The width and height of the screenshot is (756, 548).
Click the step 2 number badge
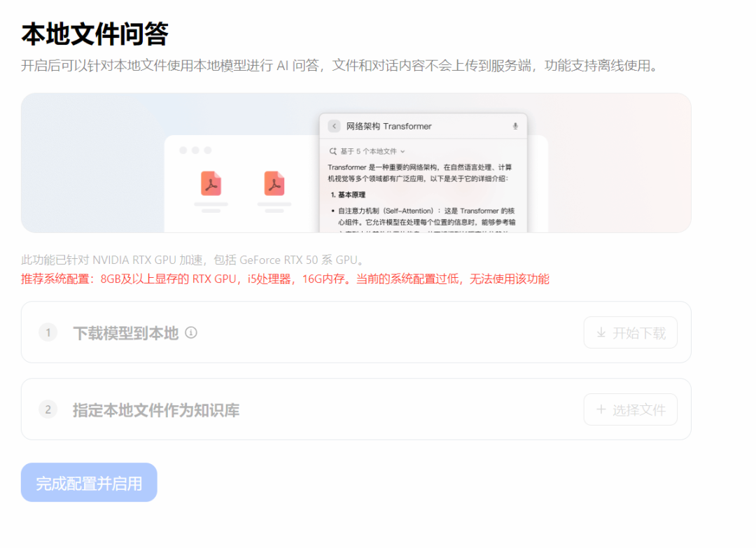tap(48, 409)
